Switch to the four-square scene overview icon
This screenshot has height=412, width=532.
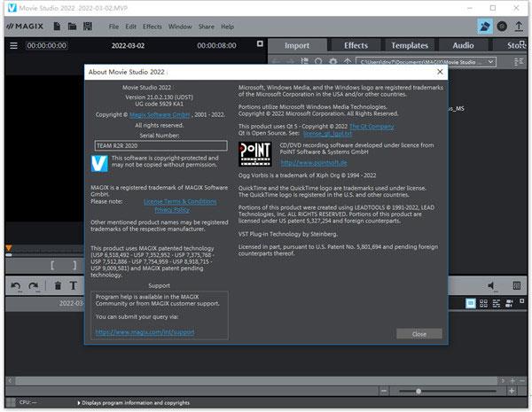click(483, 303)
